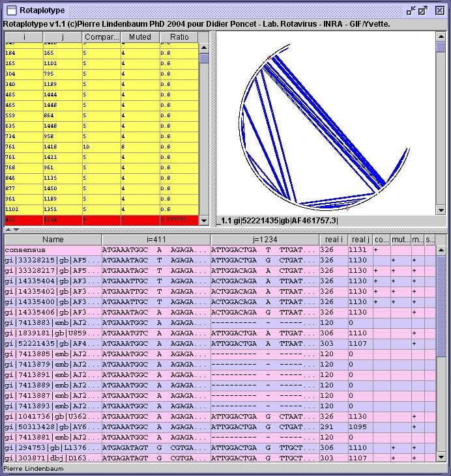451x476 pixels.
Task: Maximize the Rotaplotype internal frame
Action: pyautogui.click(x=423, y=10)
